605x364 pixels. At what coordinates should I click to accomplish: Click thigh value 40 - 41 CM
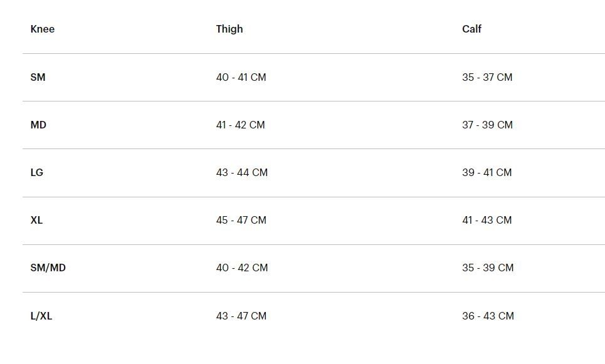[241, 77]
